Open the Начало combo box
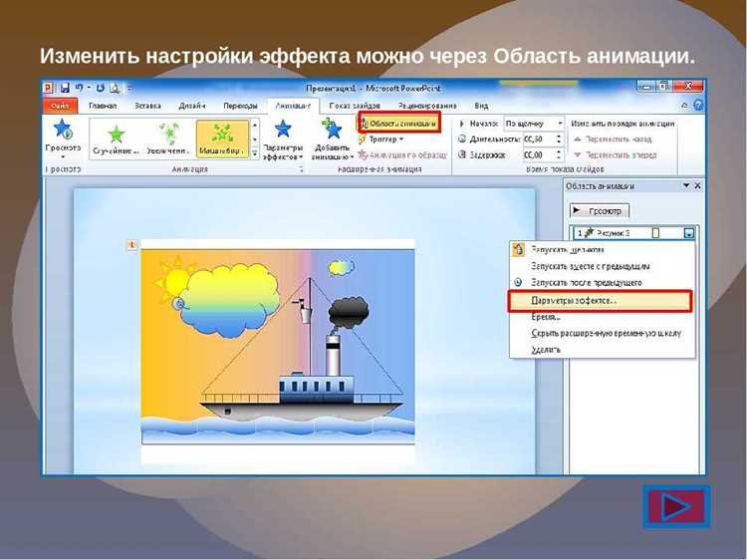This screenshot has width=747, height=560. click(x=534, y=124)
